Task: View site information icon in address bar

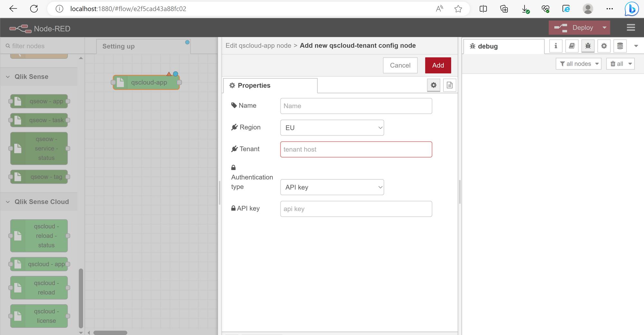Action: (59, 9)
